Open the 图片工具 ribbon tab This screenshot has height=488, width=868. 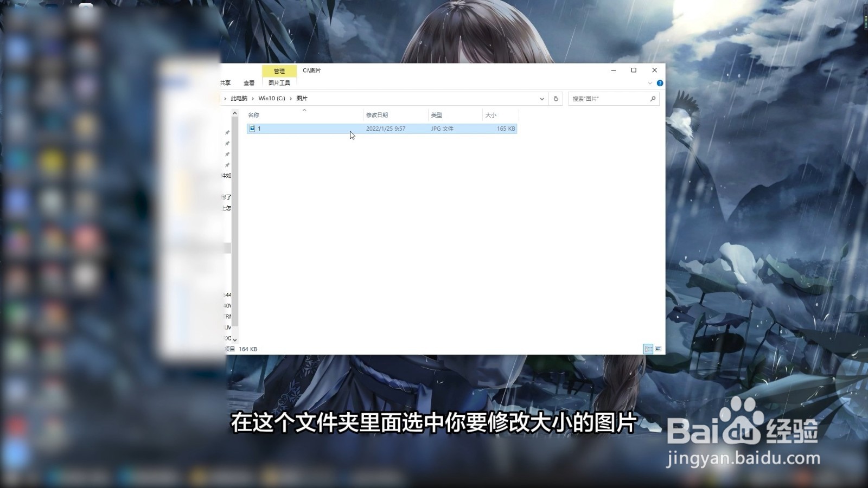[x=279, y=83]
